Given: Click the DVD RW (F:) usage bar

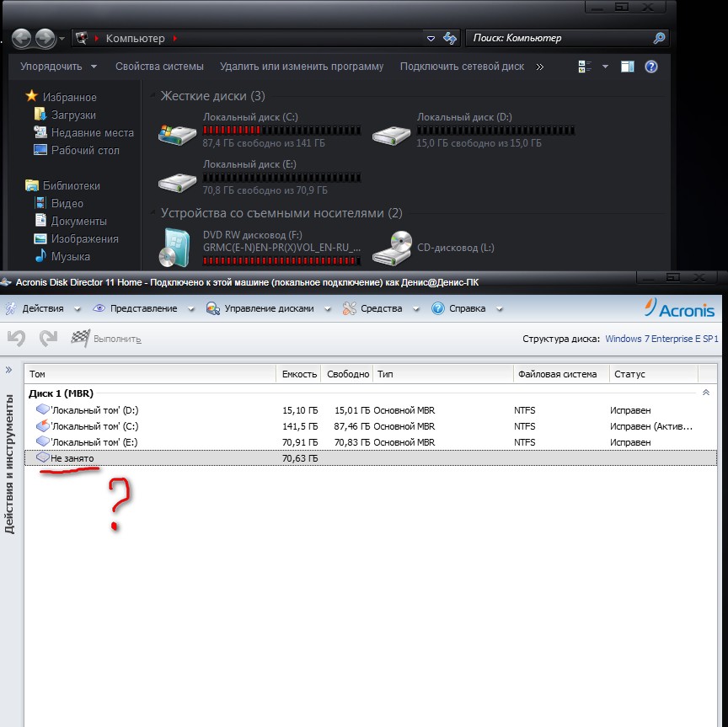Looking at the screenshot, I should tap(281, 260).
